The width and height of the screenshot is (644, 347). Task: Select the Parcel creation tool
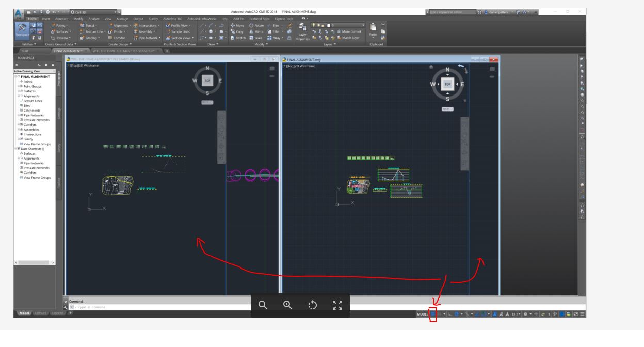pyautogui.click(x=90, y=26)
